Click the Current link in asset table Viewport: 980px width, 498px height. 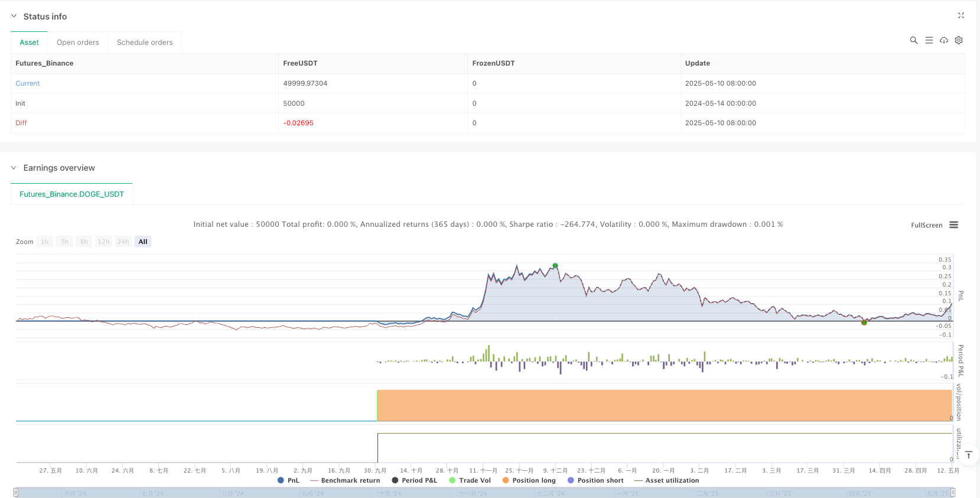tap(28, 83)
